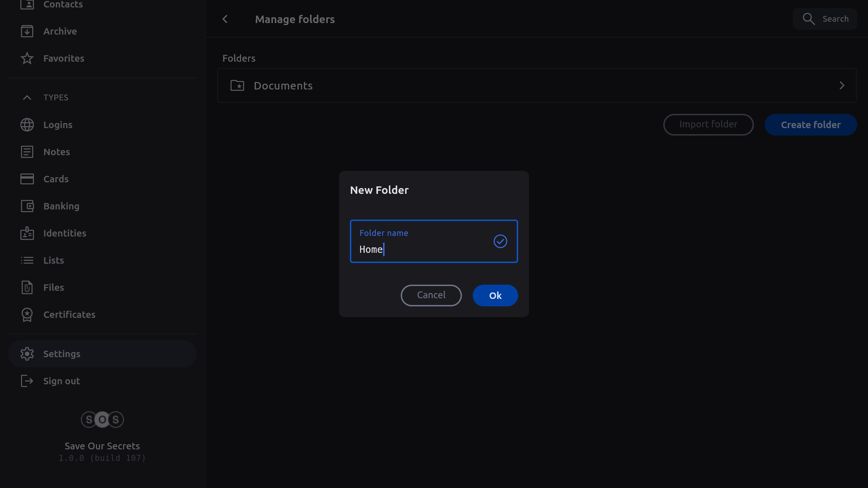The width and height of the screenshot is (868, 488).
Task: Click the Folder name text field
Action: pos(420,249)
